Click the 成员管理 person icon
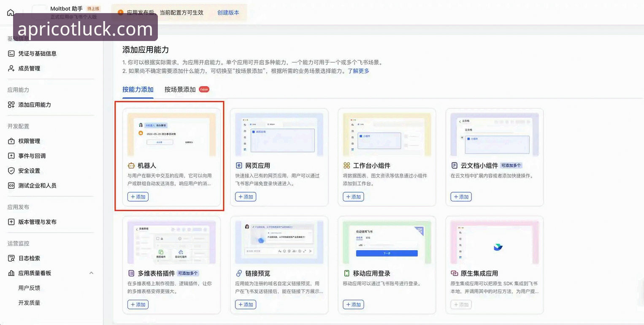The height and width of the screenshot is (325, 644). pos(11,68)
